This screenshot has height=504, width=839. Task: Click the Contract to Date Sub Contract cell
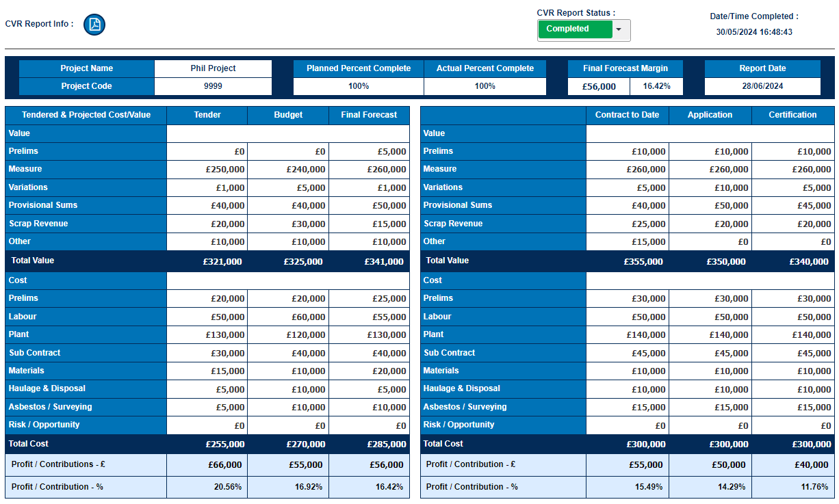[x=627, y=354]
